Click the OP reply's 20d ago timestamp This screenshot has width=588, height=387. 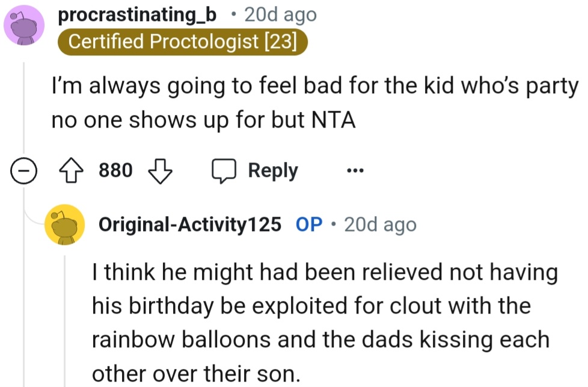(380, 225)
